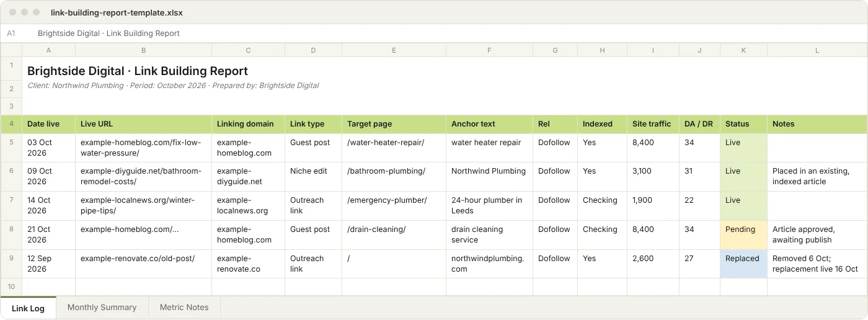Click the report title Brightside Digital · Link Building Report
The image size is (868, 320).
point(138,71)
